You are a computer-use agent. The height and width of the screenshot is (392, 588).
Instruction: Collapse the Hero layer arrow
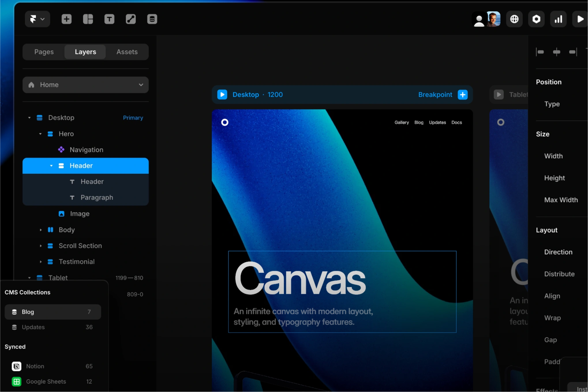(40, 134)
